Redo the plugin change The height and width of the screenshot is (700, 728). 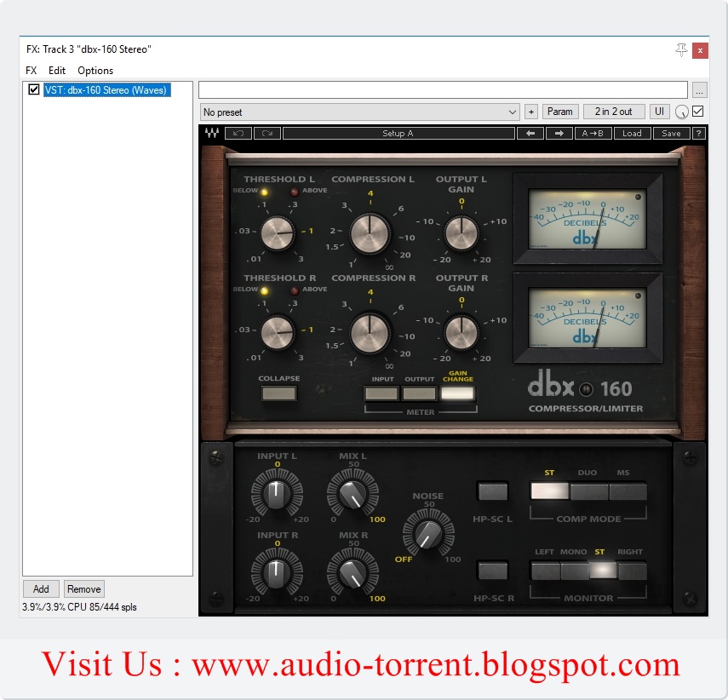click(x=267, y=134)
